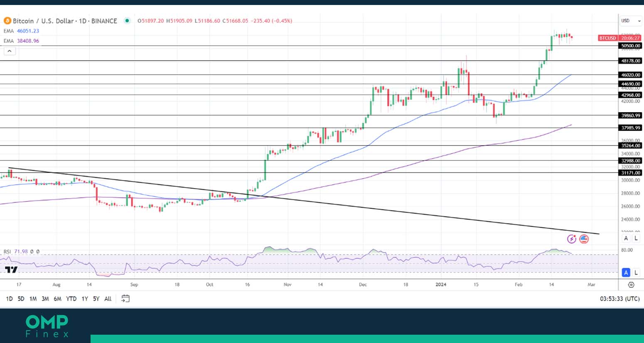Click the US flag economic event icon

click(x=584, y=239)
